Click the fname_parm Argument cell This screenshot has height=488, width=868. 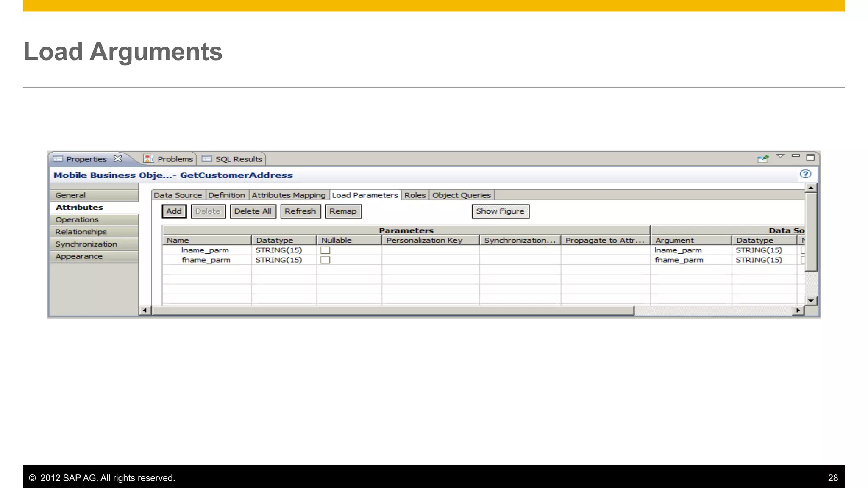[x=691, y=260]
